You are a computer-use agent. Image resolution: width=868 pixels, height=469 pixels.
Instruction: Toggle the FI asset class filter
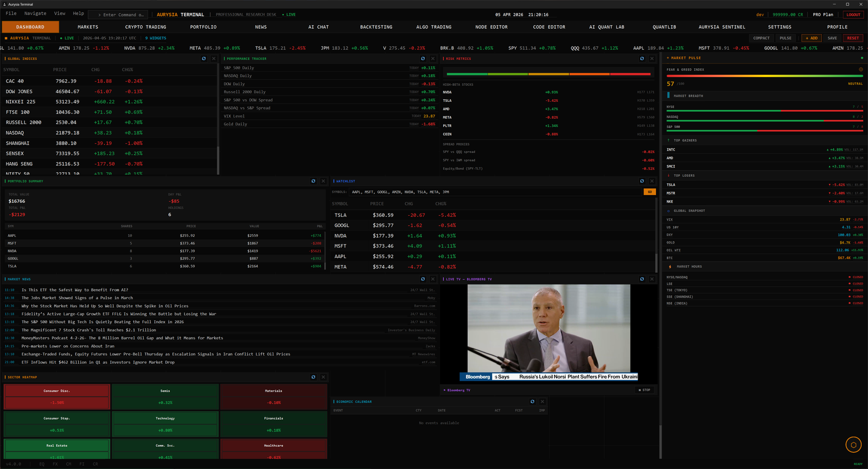click(x=82, y=464)
